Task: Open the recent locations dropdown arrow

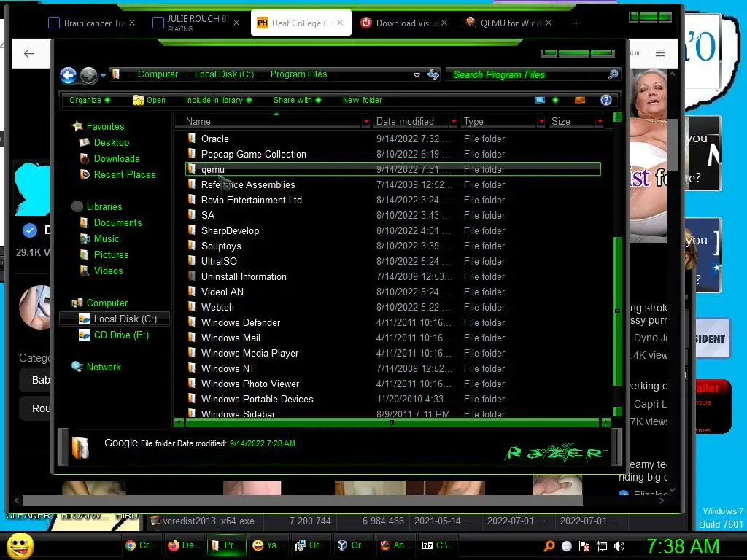Action: (x=103, y=75)
